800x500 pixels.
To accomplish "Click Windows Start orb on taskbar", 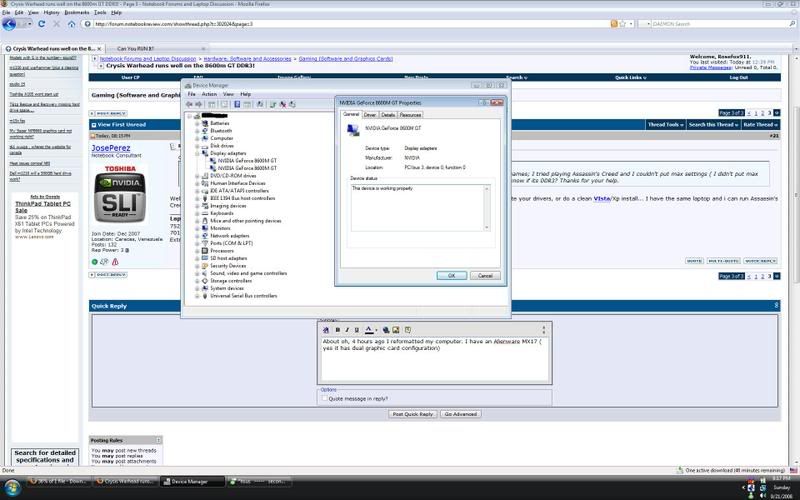I will [12, 488].
